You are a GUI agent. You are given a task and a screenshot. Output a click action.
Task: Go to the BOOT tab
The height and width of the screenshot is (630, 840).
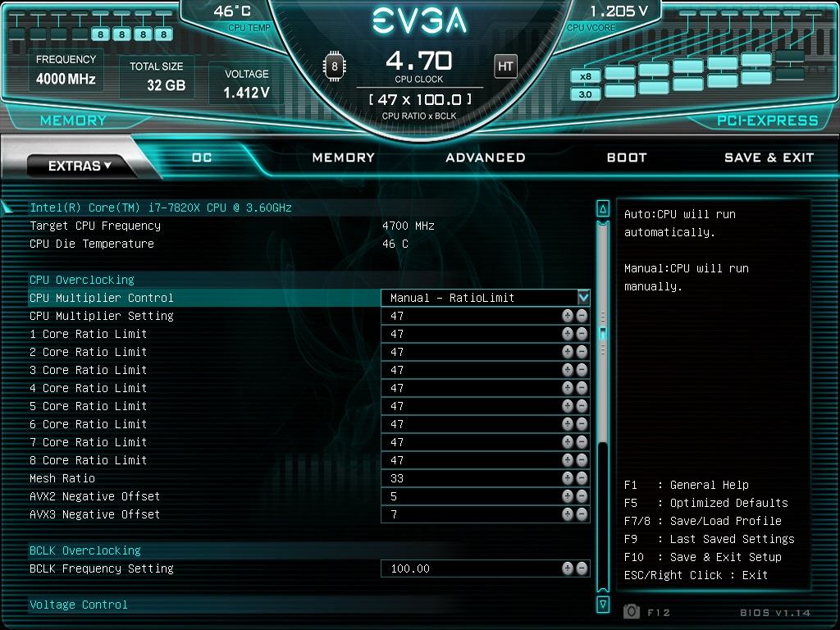tap(627, 157)
